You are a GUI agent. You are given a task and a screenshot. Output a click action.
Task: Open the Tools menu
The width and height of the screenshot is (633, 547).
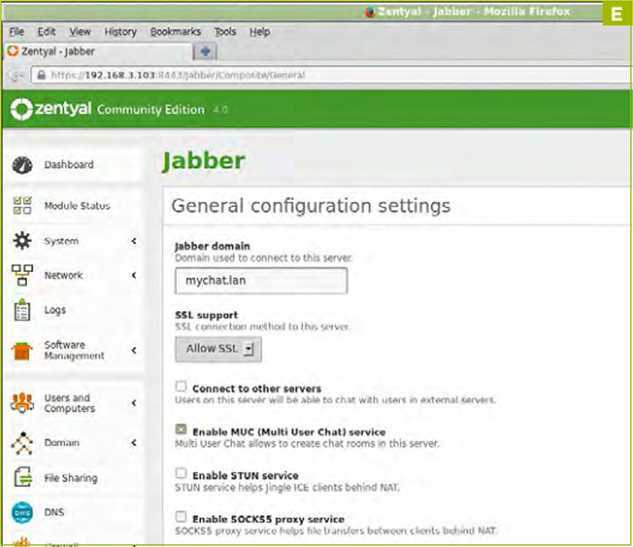(225, 31)
